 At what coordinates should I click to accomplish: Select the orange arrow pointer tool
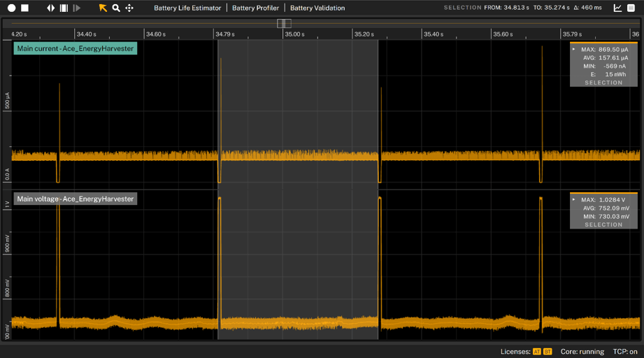pos(103,8)
